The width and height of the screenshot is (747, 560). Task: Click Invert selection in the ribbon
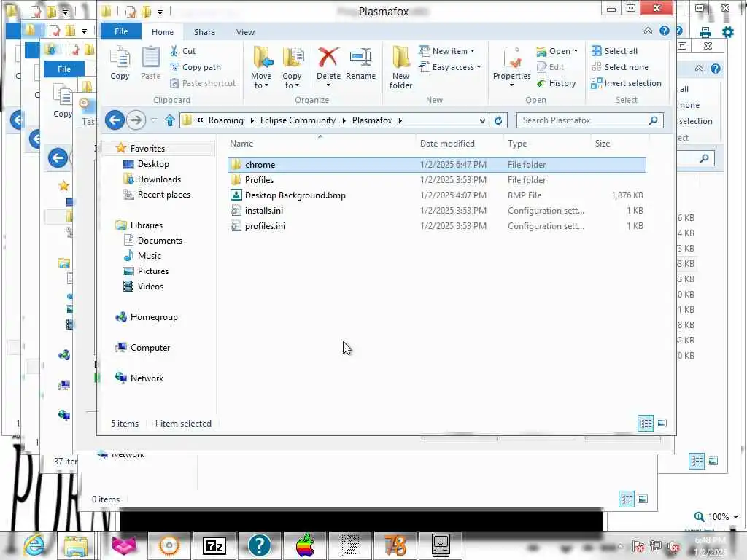pos(626,83)
